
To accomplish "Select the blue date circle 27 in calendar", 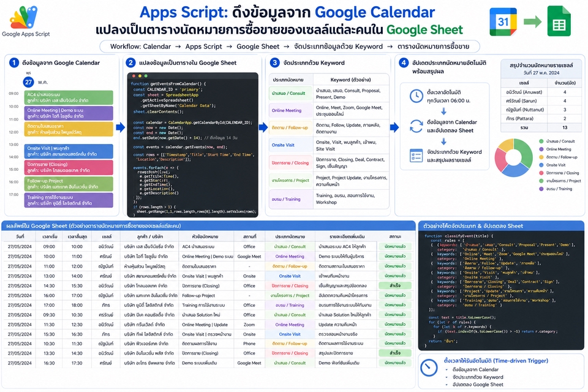I will (29, 82).
